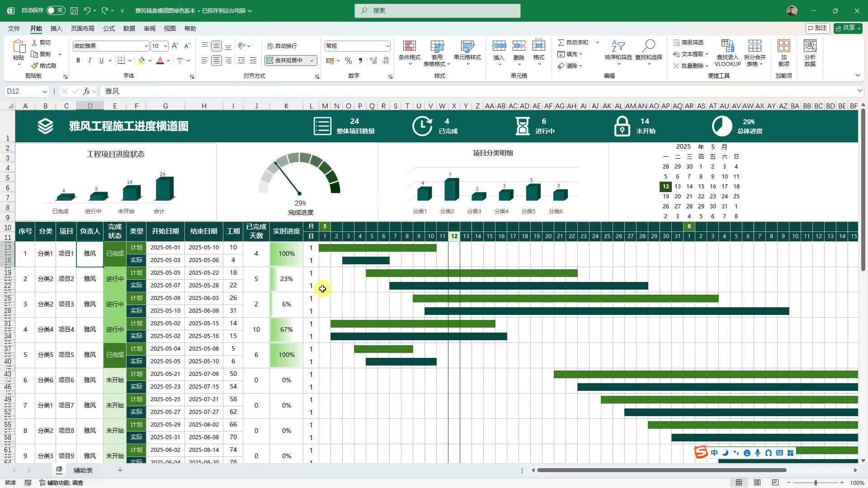Viewport: 868px width, 488px height.
Task: Switch to the 辅助表 sheet tab
Action: point(83,470)
